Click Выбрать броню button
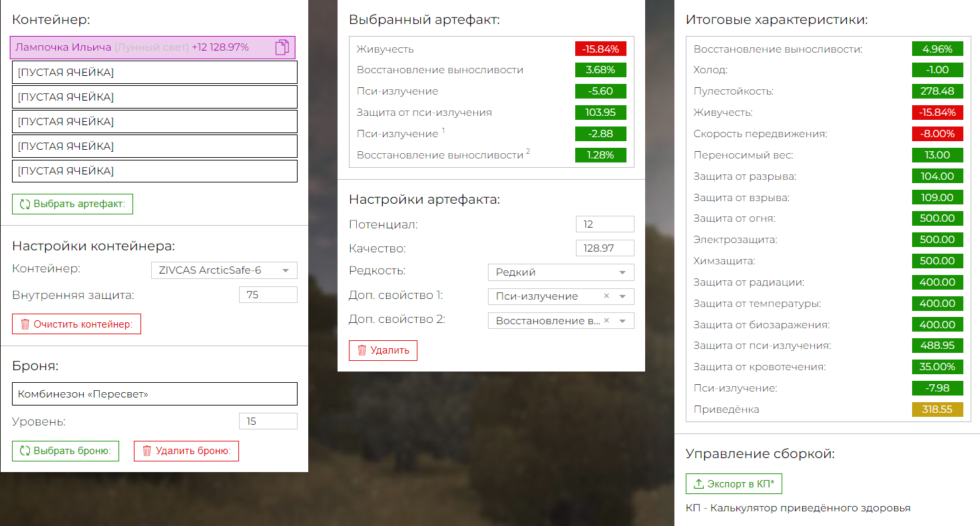 point(65,451)
